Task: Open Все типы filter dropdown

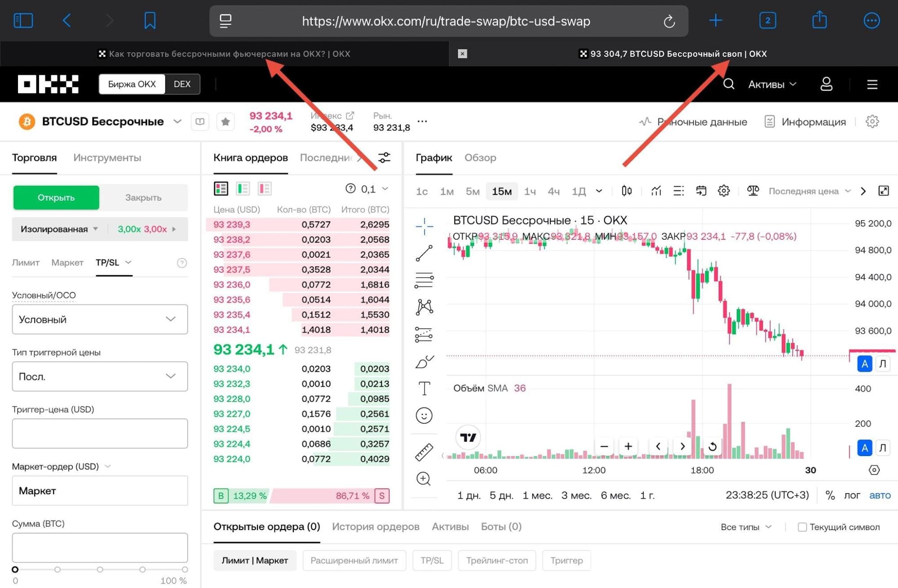Action: pos(746,527)
